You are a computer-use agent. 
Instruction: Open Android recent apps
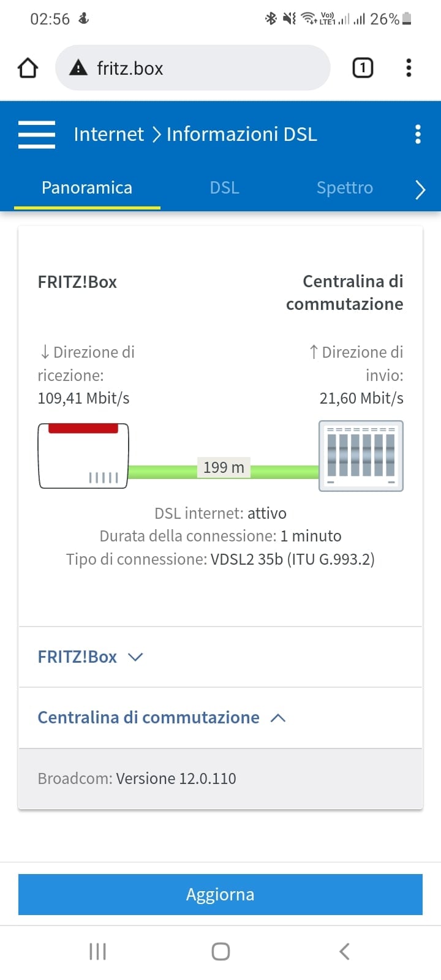tap(97, 951)
